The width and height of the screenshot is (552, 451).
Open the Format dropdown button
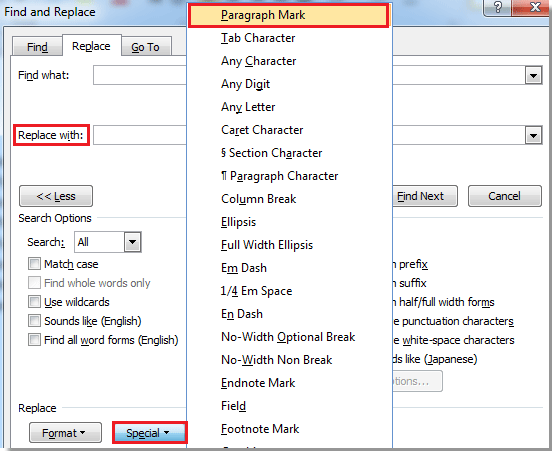click(x=65, y=433)
